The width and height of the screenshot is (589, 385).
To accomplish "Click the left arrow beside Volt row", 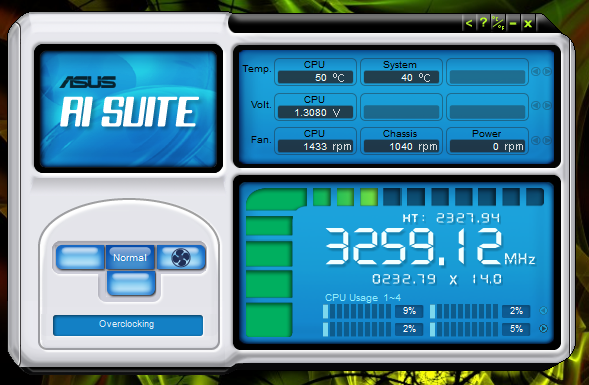I will (x=536, y=106).
